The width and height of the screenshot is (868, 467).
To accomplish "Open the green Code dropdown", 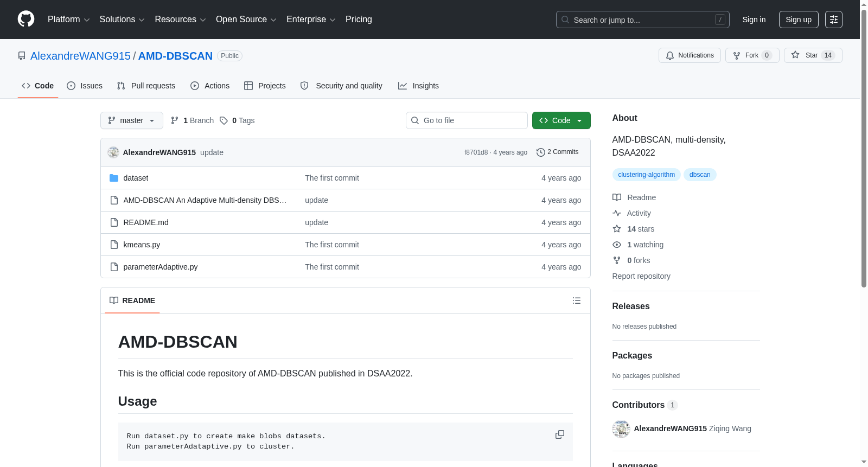I will [561, 120].
